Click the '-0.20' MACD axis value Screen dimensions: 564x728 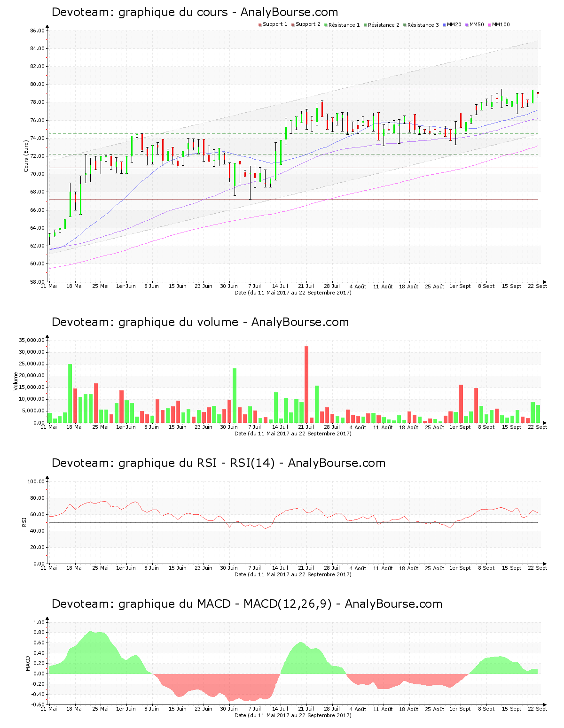pyautogui.click(x=39, y=684)
